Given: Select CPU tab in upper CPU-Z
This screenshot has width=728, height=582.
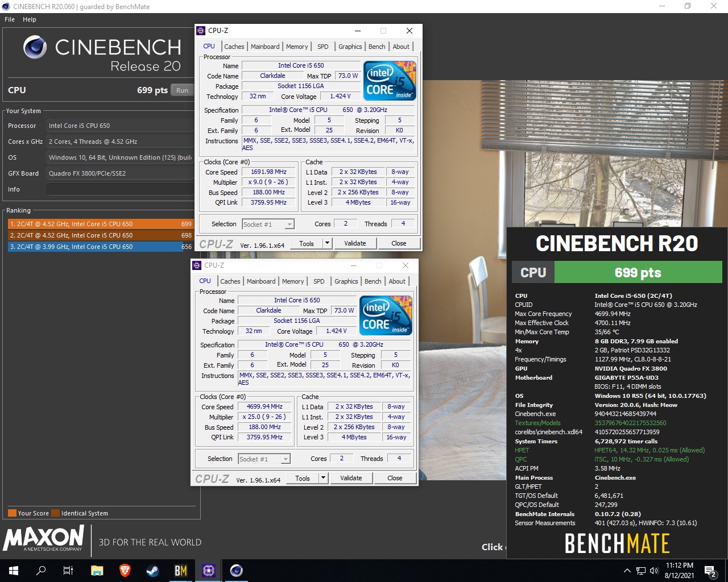Looking at the screenshot, I should coord(209,46).
